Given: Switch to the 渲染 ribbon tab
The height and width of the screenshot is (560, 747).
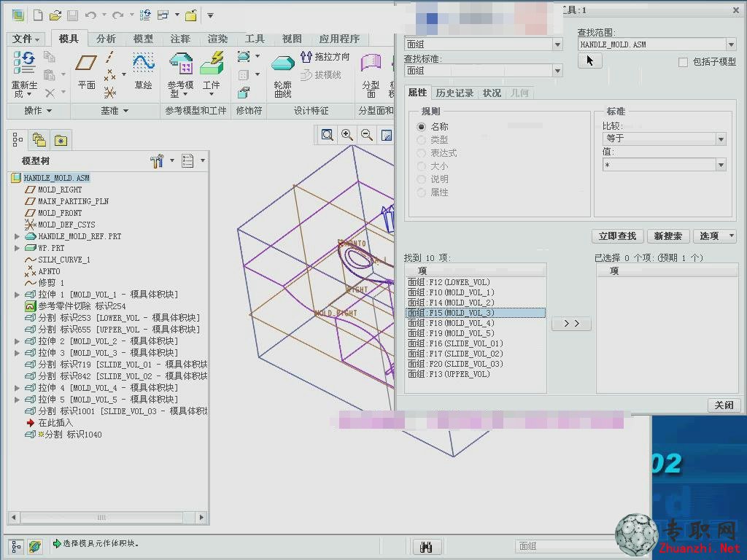Looking at the screenshot, I should click(217, 39).
